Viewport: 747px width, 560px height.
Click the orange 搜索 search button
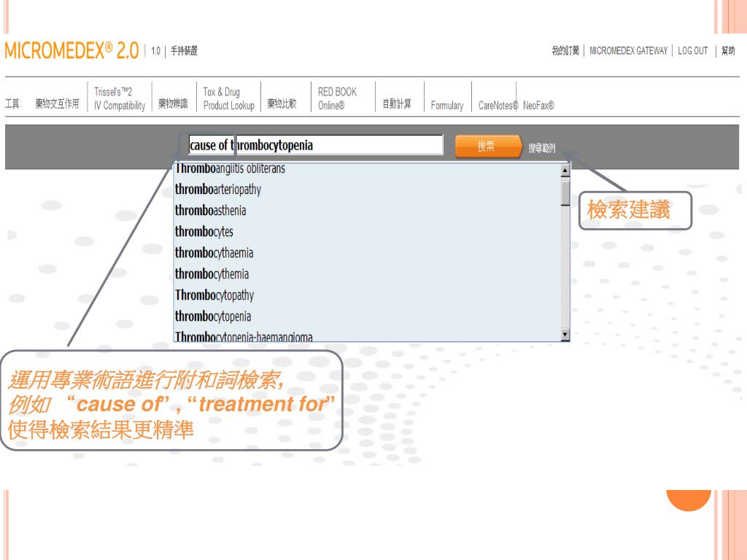[x=488, y=146]
